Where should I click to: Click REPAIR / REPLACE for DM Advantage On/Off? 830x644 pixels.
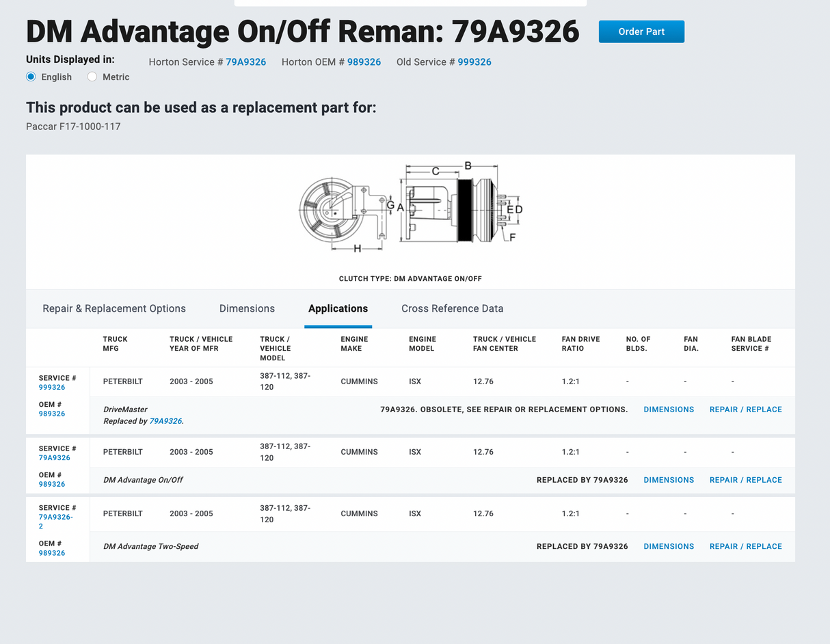(745, 480)
